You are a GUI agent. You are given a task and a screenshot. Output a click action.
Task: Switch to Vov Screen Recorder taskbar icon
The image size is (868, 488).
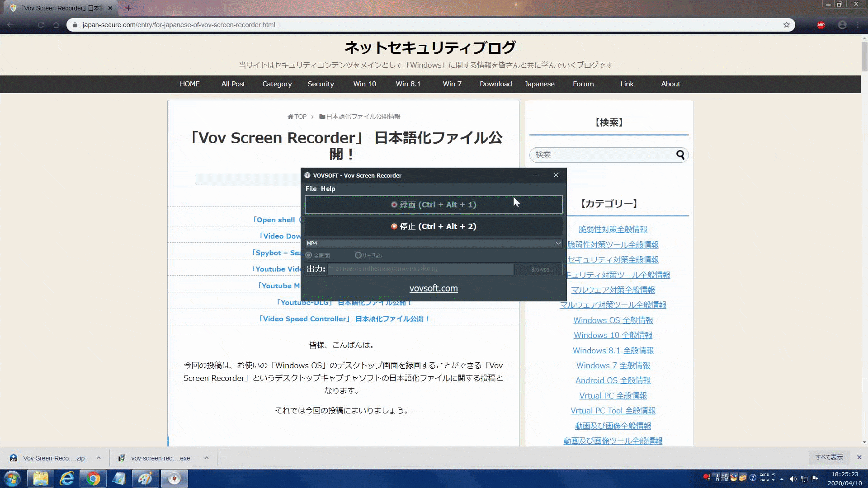174,479
